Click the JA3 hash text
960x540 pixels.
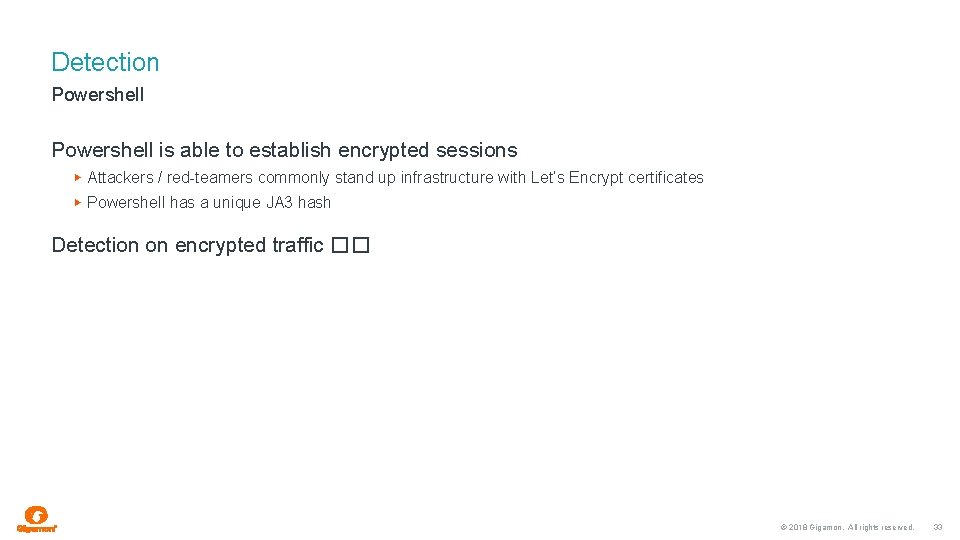coord(298,203)
